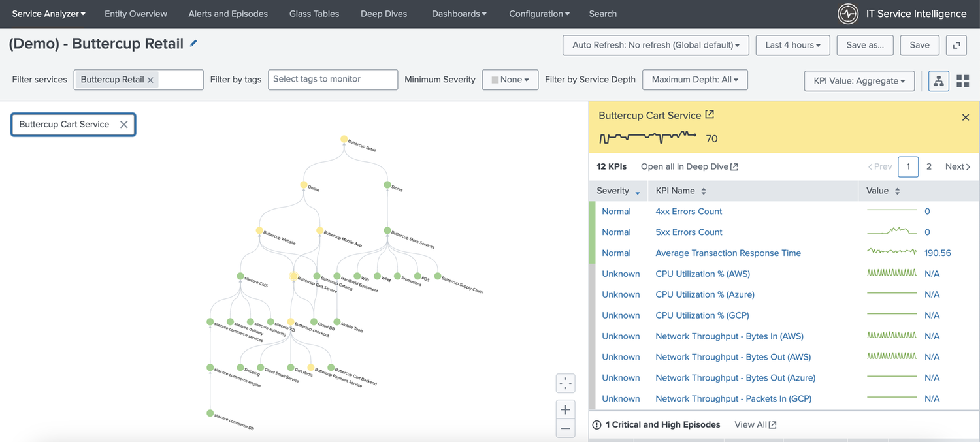This screenshot has height=442, width=980.
Task: Open the Average Transaction Response Time KPI
Action: pyautogui.click(x=728, y=253)
